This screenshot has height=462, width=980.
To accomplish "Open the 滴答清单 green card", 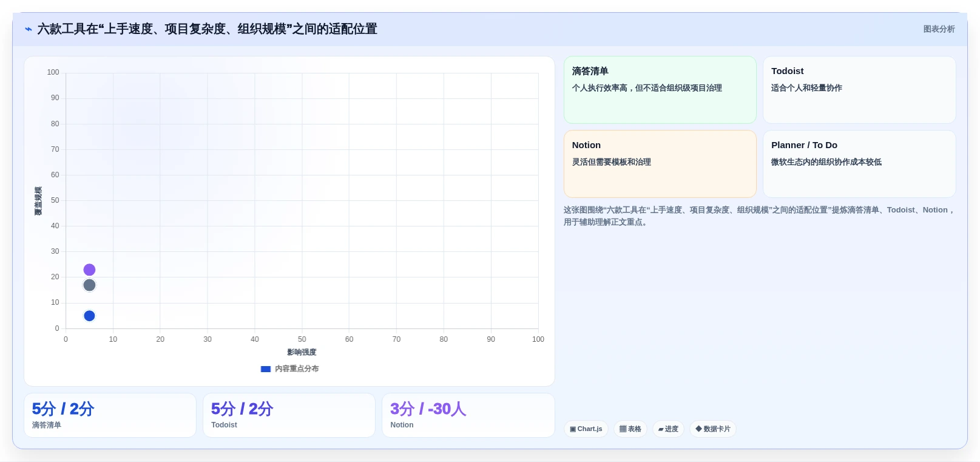I will (x=660, y=90).
